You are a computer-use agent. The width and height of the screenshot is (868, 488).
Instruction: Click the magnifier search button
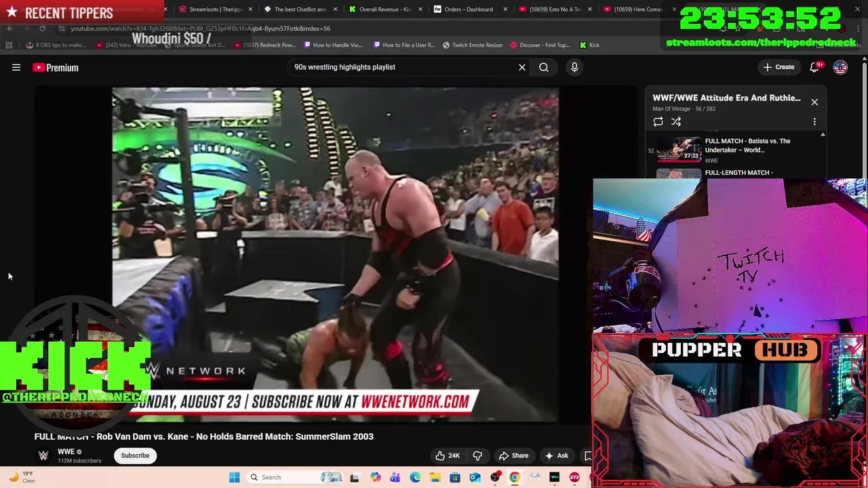coord(544,67)
